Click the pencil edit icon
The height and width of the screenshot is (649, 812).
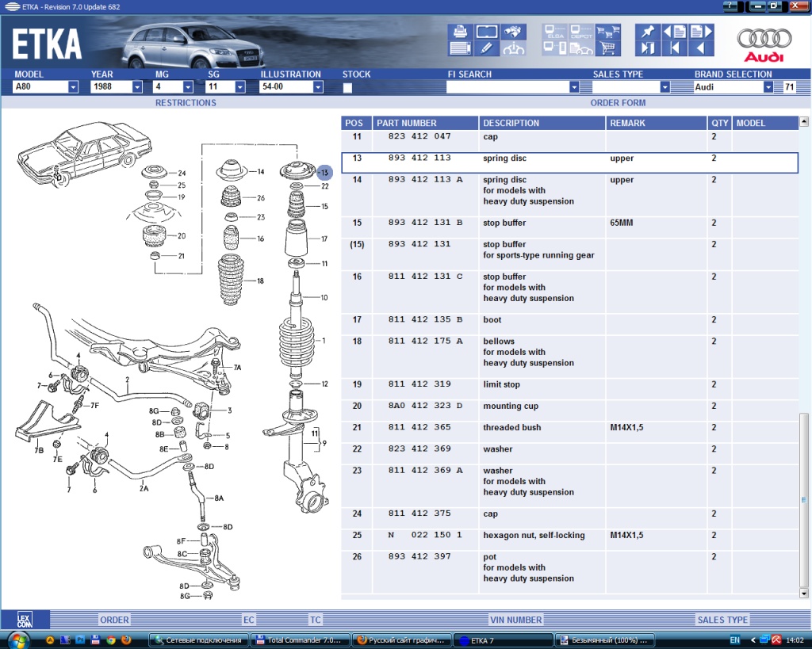(486, 48)
